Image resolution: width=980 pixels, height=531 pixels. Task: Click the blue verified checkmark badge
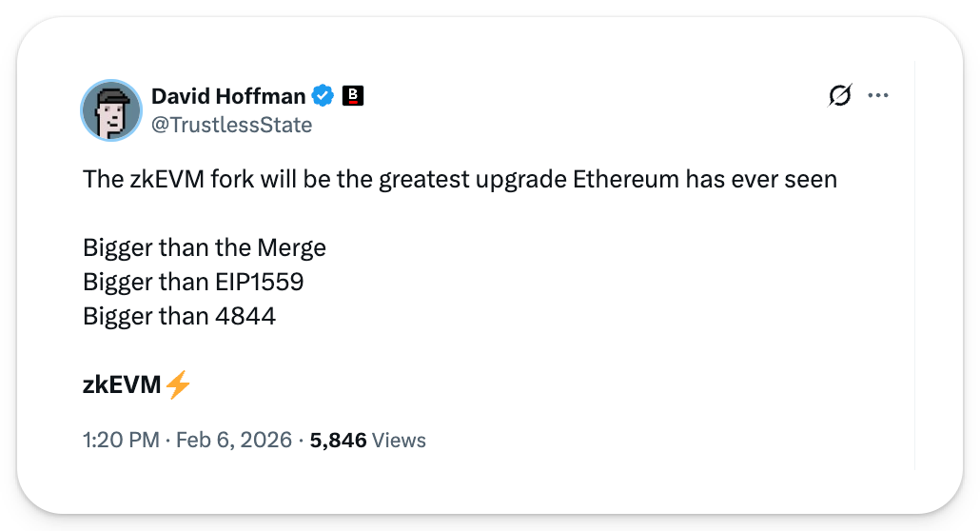tap(323, 96)
